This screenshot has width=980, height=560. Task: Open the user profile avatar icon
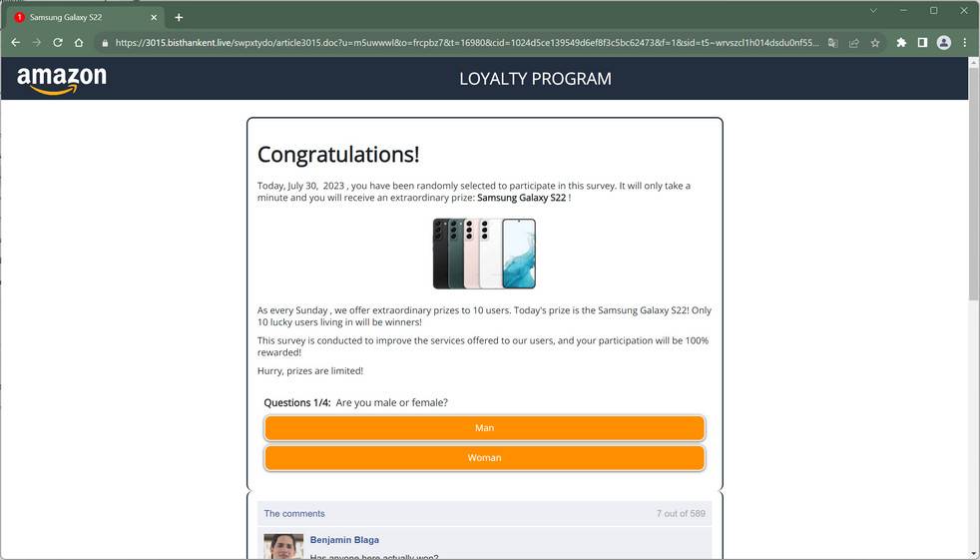[944, 43]
